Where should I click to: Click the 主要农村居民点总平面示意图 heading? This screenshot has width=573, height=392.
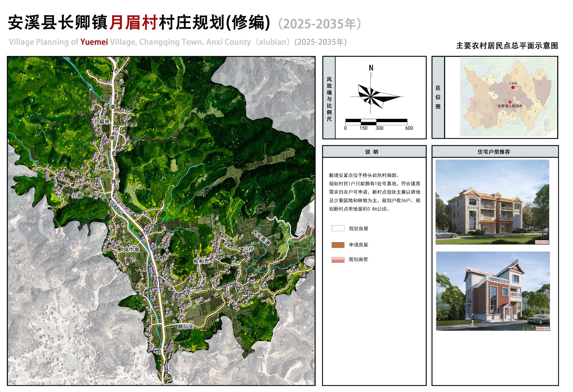click(x=507, y=46)
